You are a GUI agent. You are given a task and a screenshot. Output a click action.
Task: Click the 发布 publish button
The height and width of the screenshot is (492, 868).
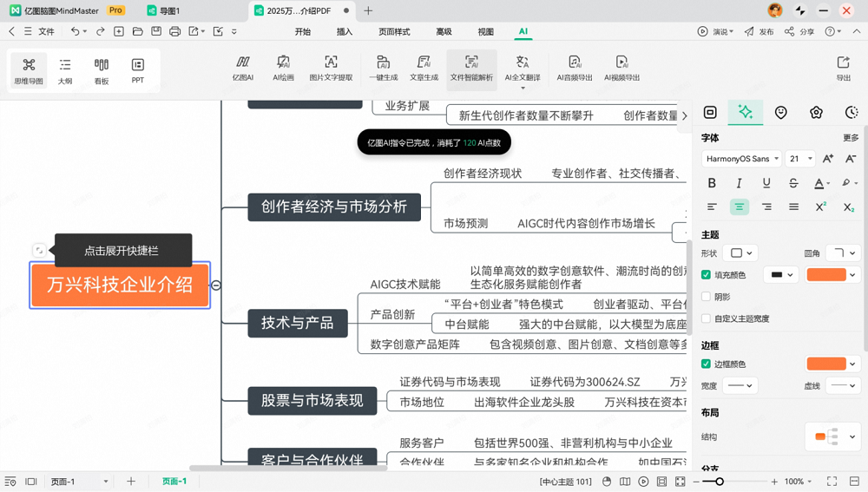click(759, 32)
